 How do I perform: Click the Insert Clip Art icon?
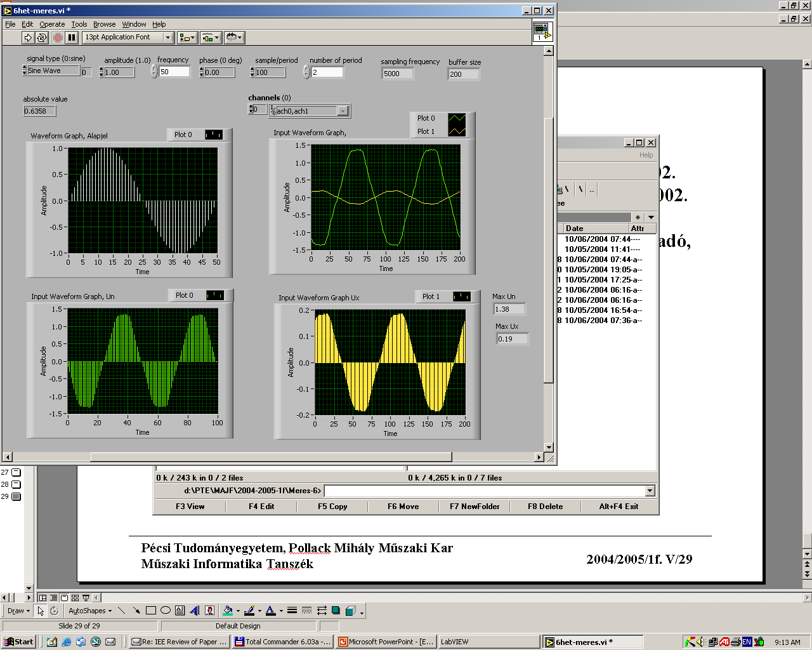click(x=209, y=611)
